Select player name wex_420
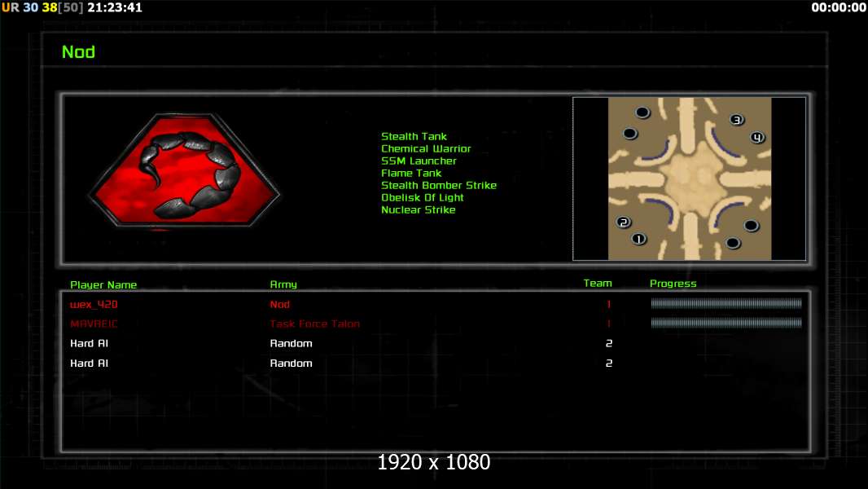868x489 pixels. pos(94,305)
